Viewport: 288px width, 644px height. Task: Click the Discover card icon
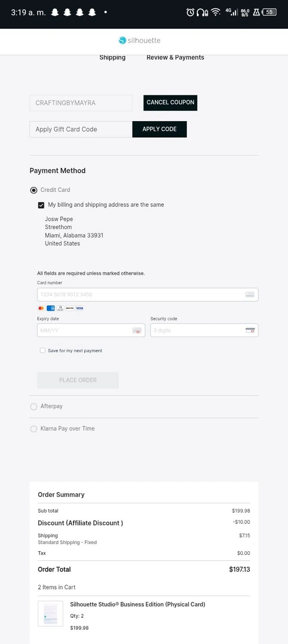[x=70, y=308]
